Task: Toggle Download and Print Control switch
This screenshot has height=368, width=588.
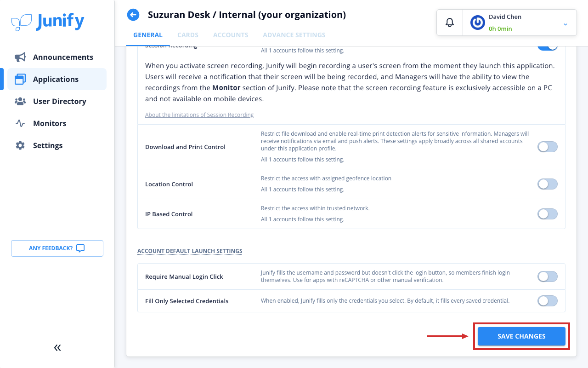Action: click(548, 147)
